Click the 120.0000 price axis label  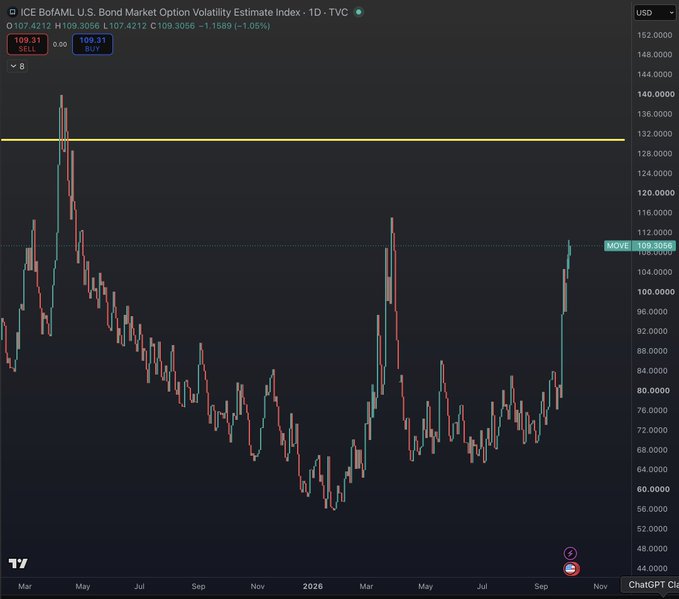point(656,193)
